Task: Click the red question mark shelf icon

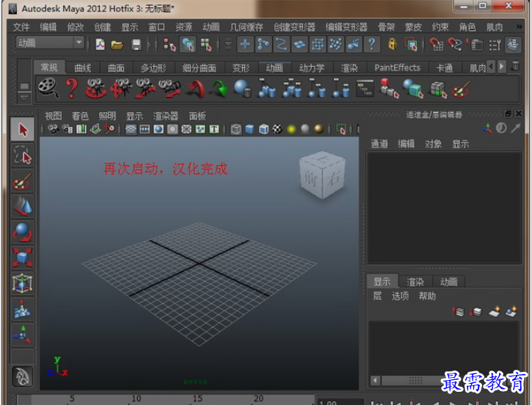Action: (72, 88)
